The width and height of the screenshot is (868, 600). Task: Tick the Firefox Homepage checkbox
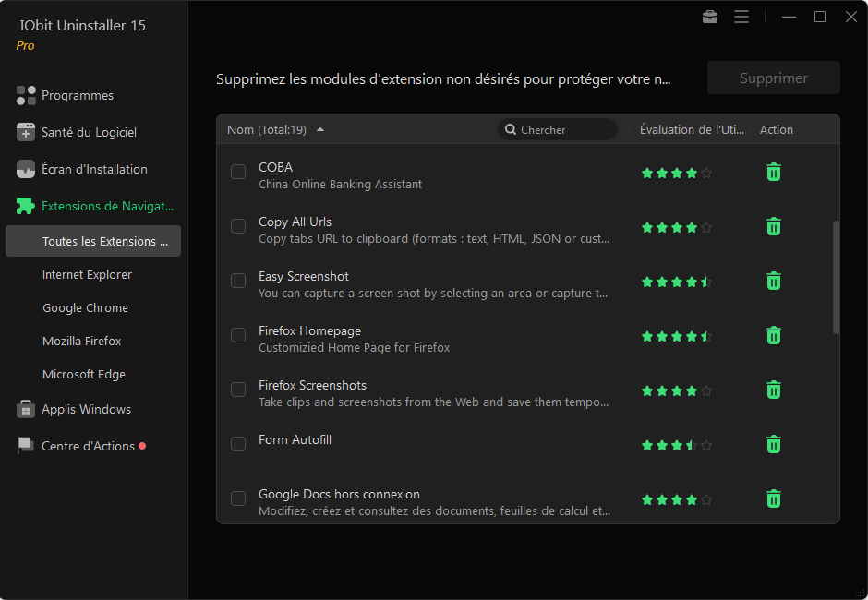click(238, 335)
